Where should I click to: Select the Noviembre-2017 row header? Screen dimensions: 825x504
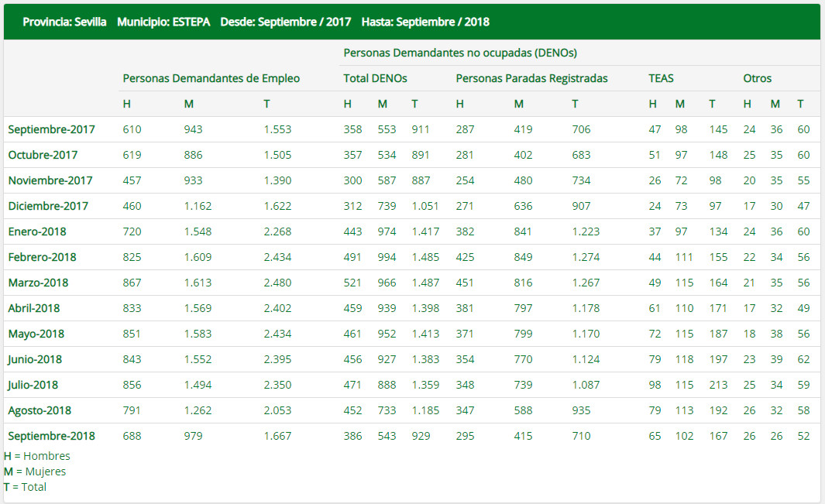[50, 180]
